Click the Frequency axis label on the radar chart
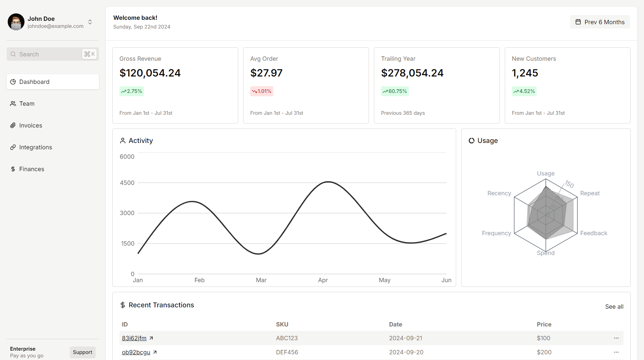Viewport: 644px width, 360px height. (496, 233)
